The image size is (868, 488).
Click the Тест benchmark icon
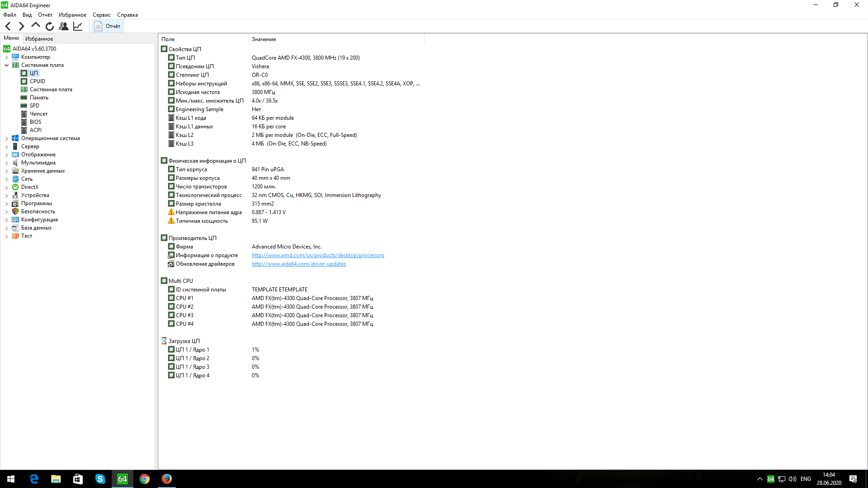tap(15, 236)
